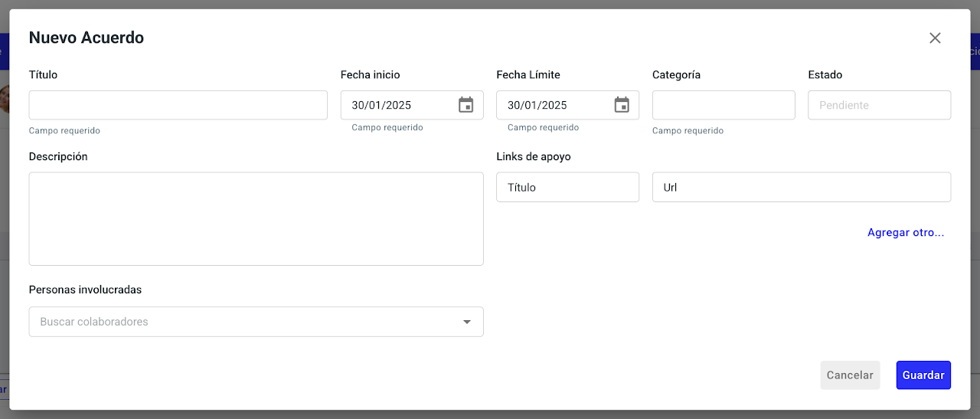The width and height of the screenshot is (980, 419).
Task: Focus the Url field in Links de apoyo
Action: coord(801,187)
